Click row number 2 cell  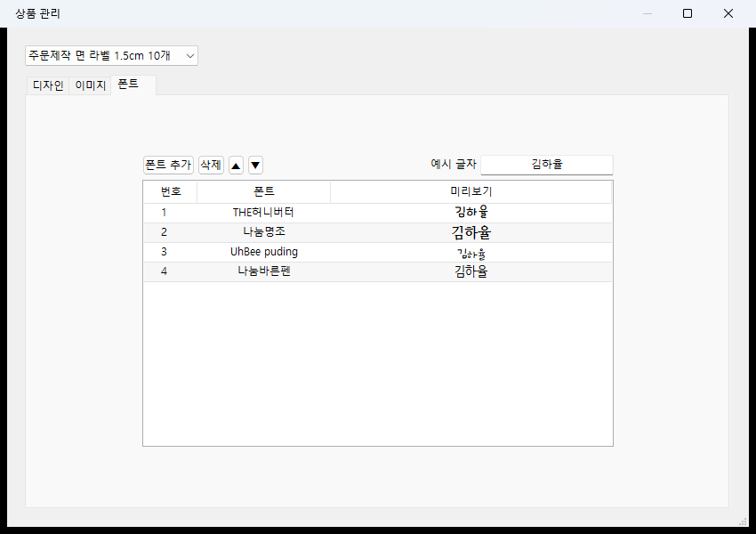point(164,232)
